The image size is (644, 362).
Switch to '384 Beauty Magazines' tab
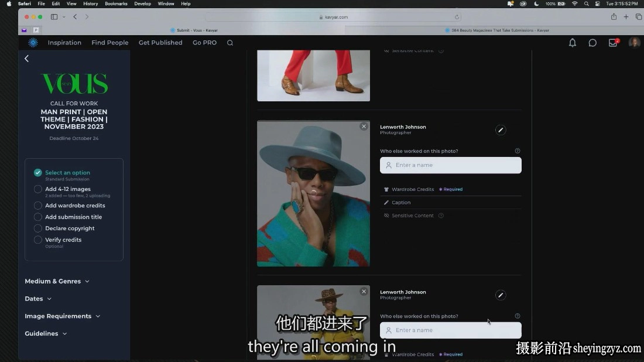click(497, 30)
